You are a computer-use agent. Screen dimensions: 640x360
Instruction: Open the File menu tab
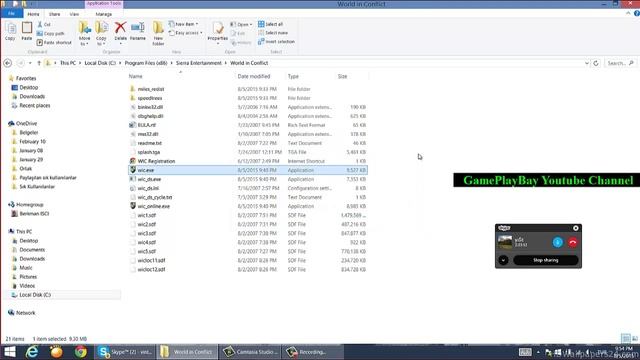11,13
